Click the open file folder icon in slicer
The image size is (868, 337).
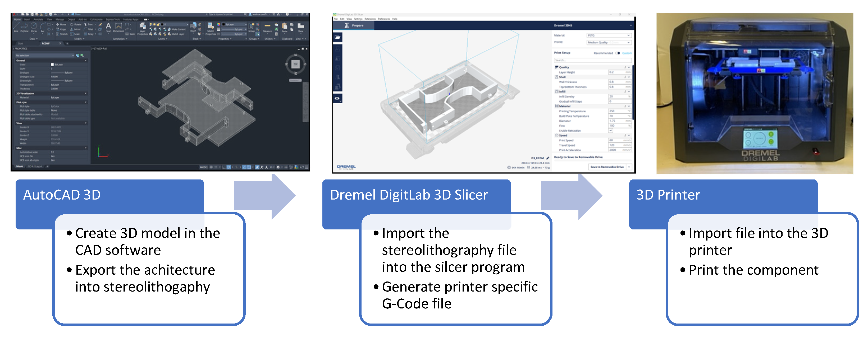[x=338, y=37]
